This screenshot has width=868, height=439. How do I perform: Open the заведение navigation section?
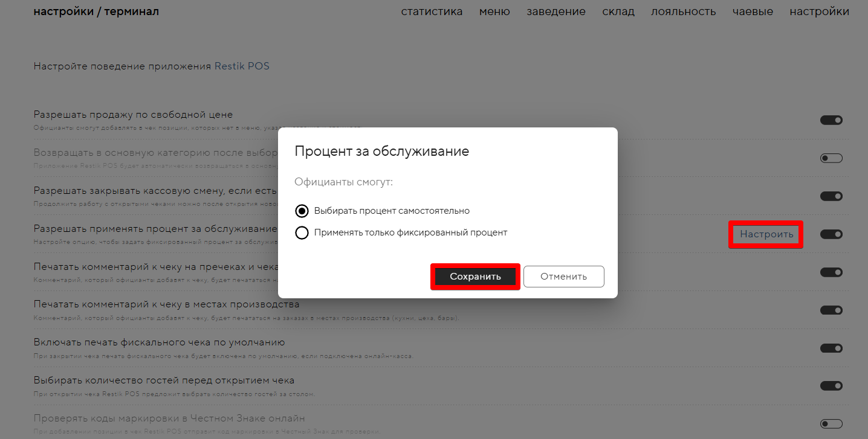pyautogui.click(x=555, y=11)
